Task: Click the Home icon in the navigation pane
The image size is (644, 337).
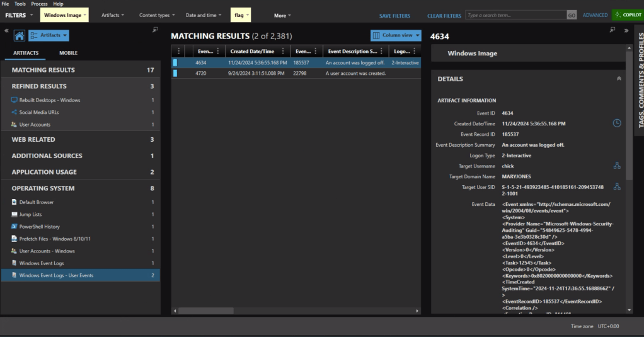Action: [x=19, y=36]
